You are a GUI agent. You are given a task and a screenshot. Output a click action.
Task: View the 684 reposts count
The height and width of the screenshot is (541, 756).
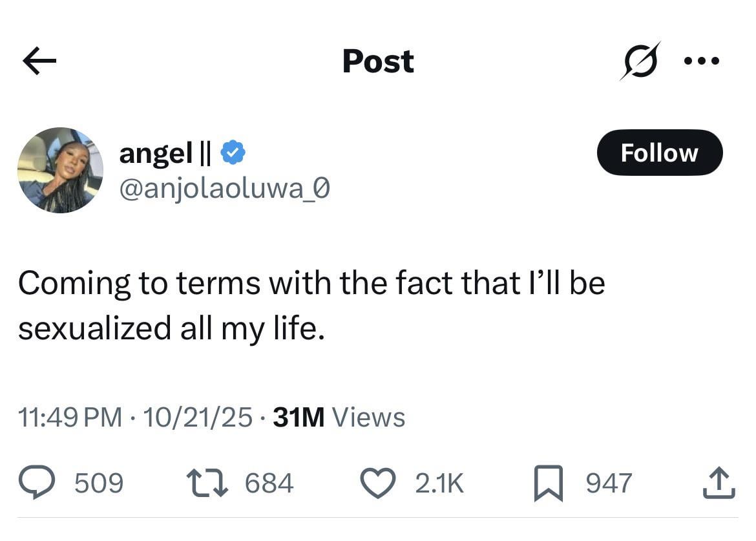coord(269,483)
